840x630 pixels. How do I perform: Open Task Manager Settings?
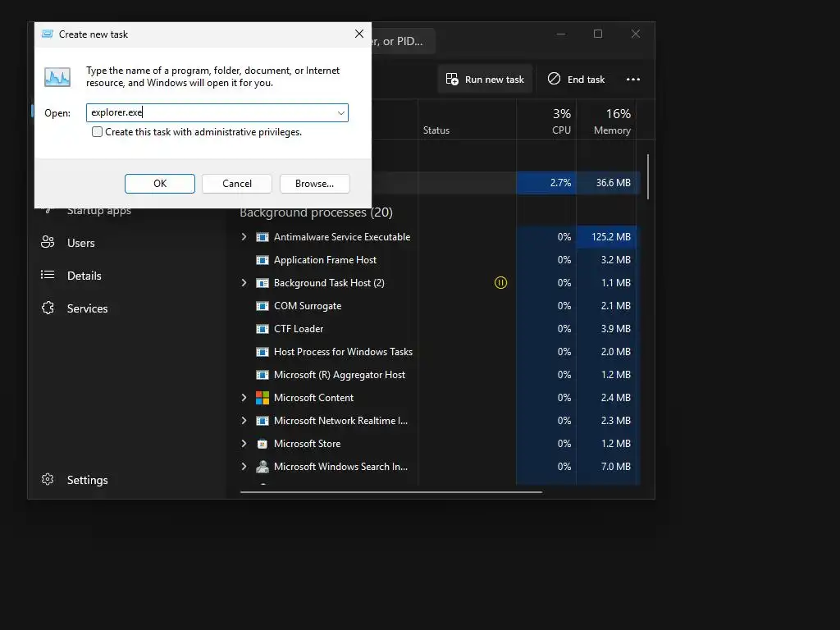pyautogui.click(x=87, y=480)
